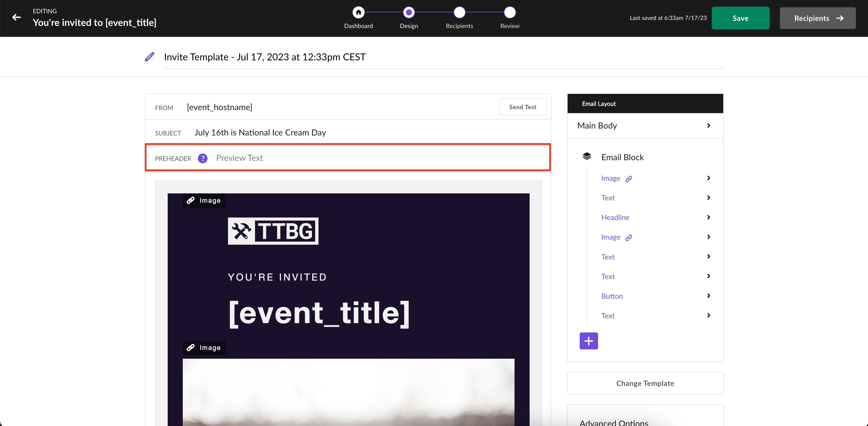
Task: Open the Dashboard home step icon
Action: point(358,12)
